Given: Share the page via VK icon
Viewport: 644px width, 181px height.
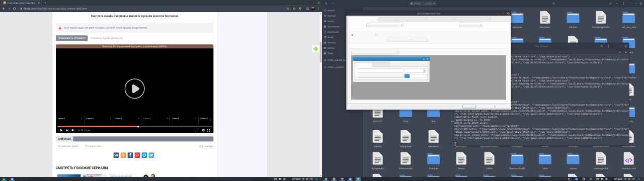Looking at the screenshot, I should point(116,155).
